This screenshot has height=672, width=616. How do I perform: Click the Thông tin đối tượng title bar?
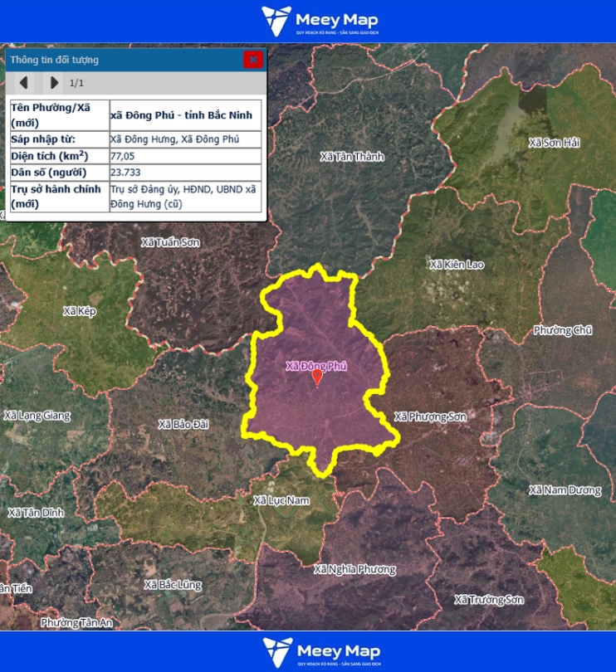pos(125,60)
